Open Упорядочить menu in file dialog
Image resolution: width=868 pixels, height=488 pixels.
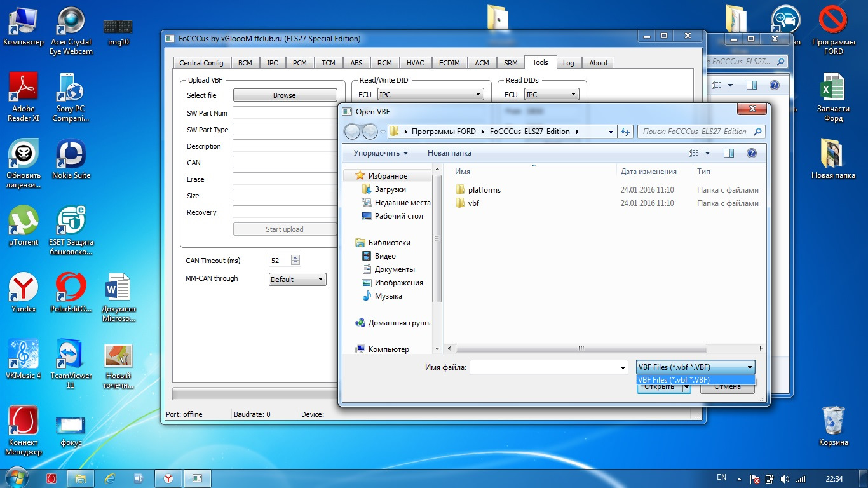(x=381, y=153)
